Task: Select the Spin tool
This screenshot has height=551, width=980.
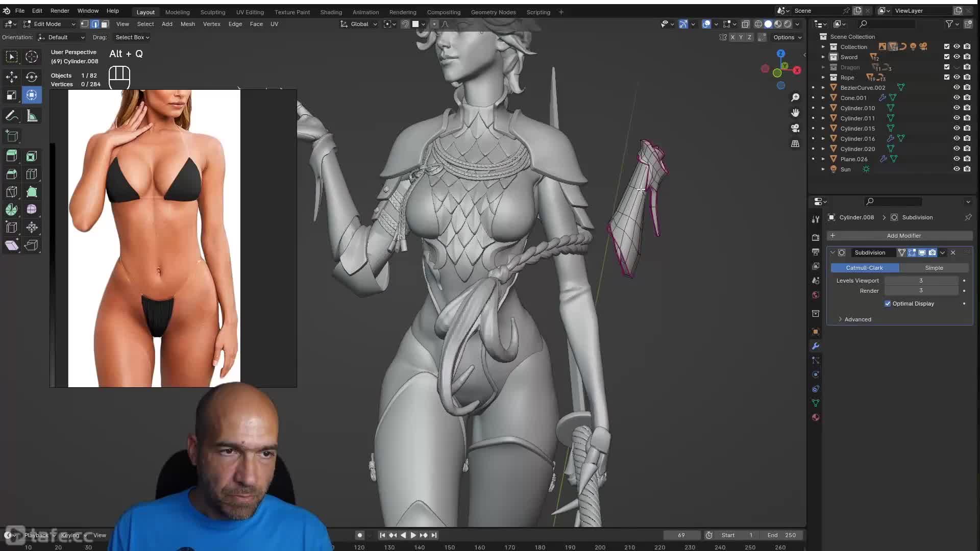Action: coord(11,210)
